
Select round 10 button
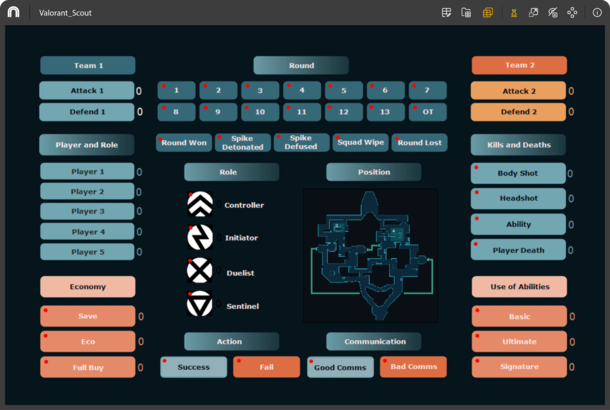[260, 112]
